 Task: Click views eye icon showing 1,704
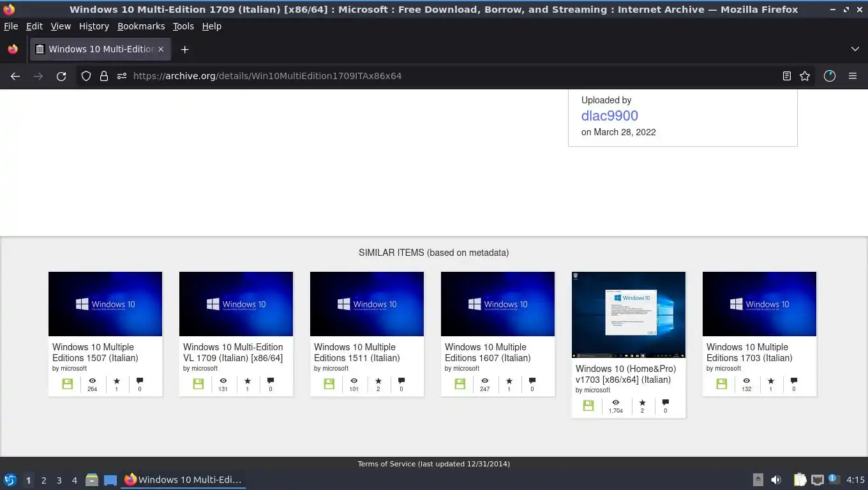pyautogui.click(x=616, y=403)
